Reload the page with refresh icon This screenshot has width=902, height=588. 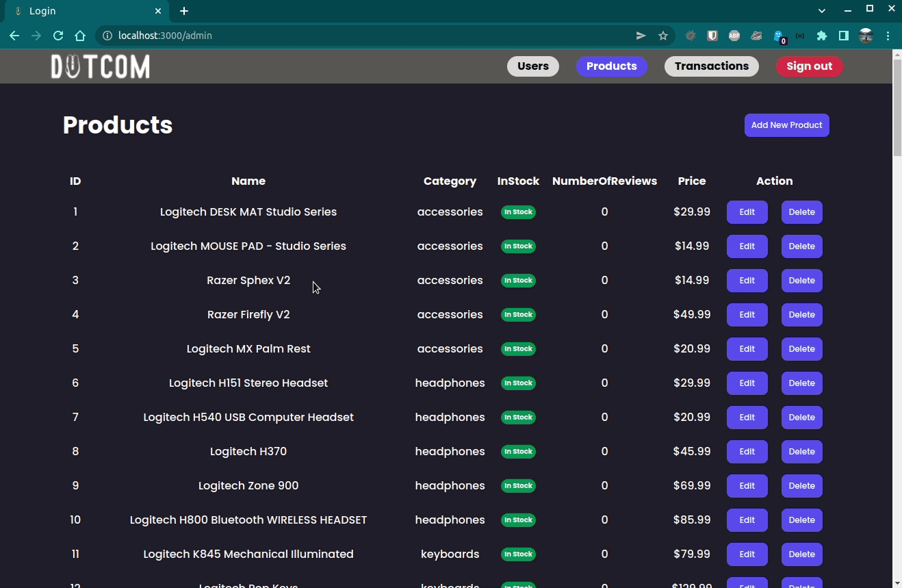(x=58, y=36)
